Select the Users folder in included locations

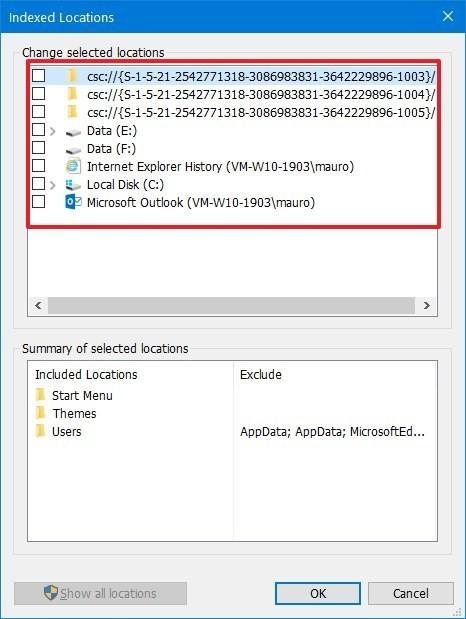[x=58, y=431]
